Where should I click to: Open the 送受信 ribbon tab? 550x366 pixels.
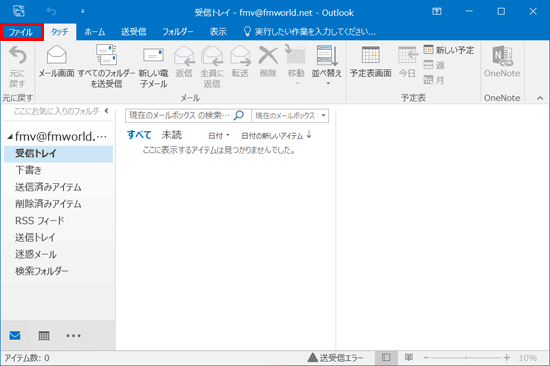click(x=133, y=32)
